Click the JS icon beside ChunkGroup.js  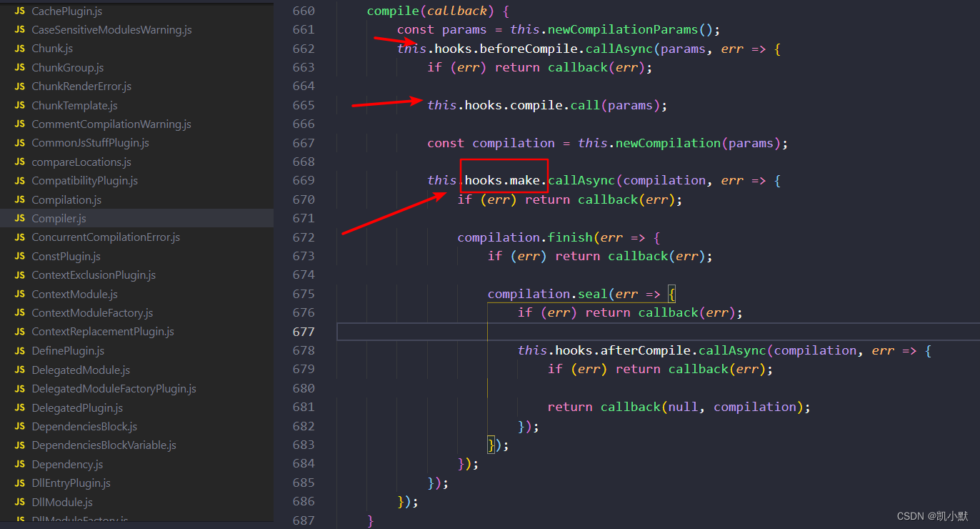(x=19, y=67)
